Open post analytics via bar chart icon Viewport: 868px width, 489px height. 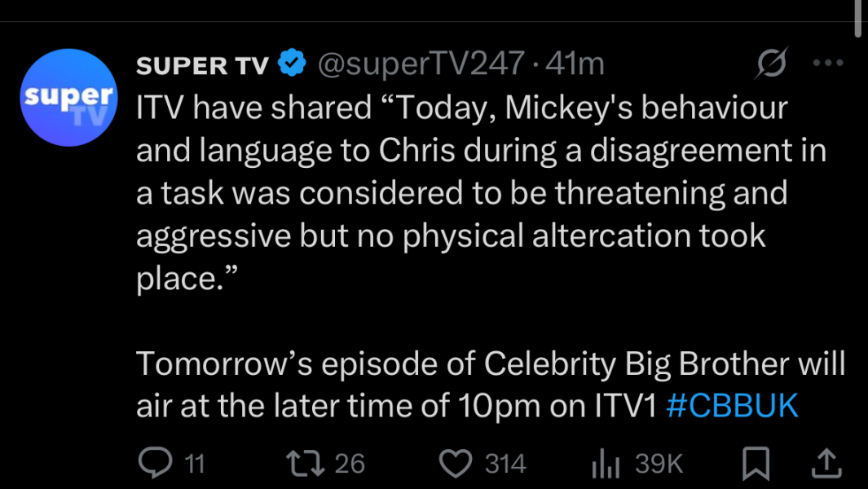[604, 463]
